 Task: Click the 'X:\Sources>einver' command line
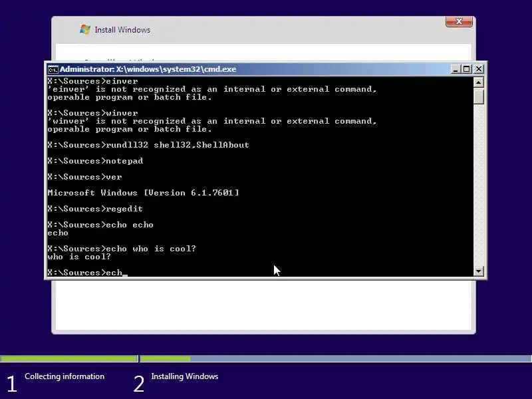(92, 81)
